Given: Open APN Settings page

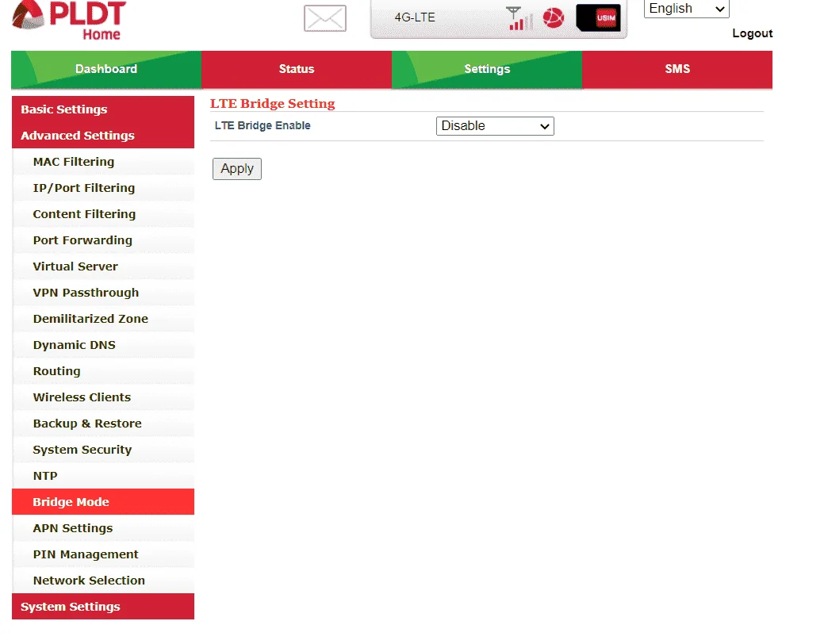Looking at the screenshot, I should pyautogui.click(x=103, y=528).
